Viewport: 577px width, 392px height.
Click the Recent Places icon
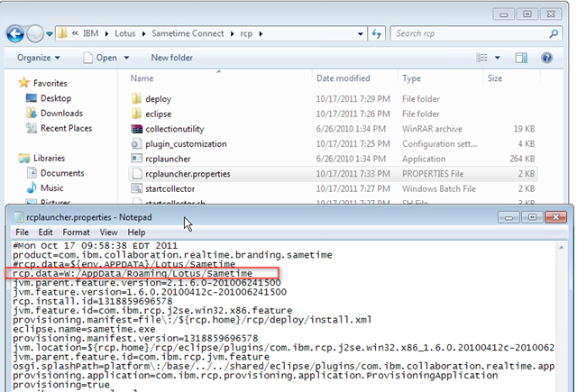click(32, 128)
